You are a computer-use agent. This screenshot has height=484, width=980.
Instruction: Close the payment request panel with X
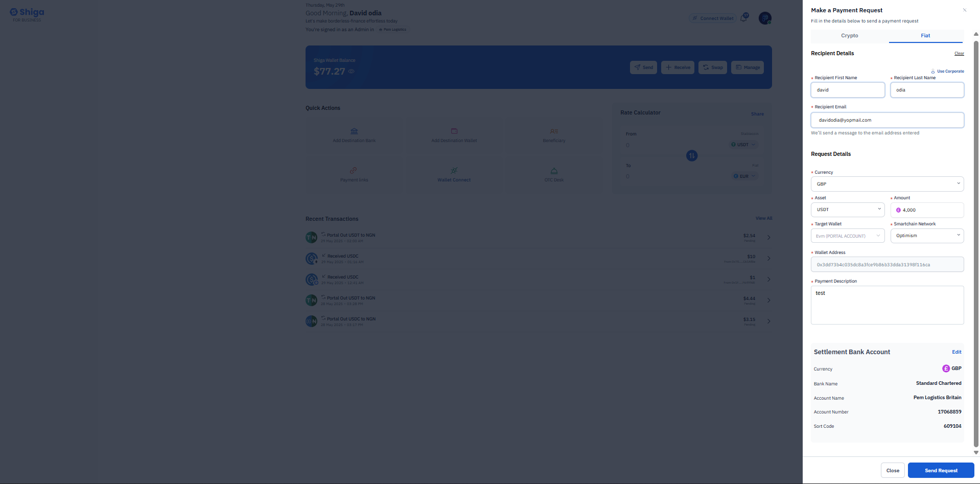pyautogui.click(x=965, y=10)
